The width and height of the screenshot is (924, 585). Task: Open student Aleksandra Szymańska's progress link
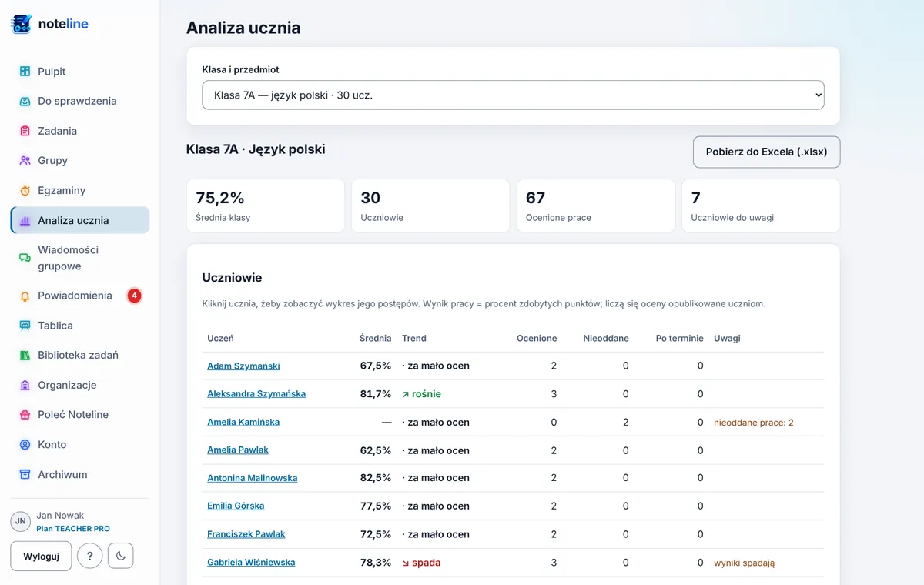256,394
